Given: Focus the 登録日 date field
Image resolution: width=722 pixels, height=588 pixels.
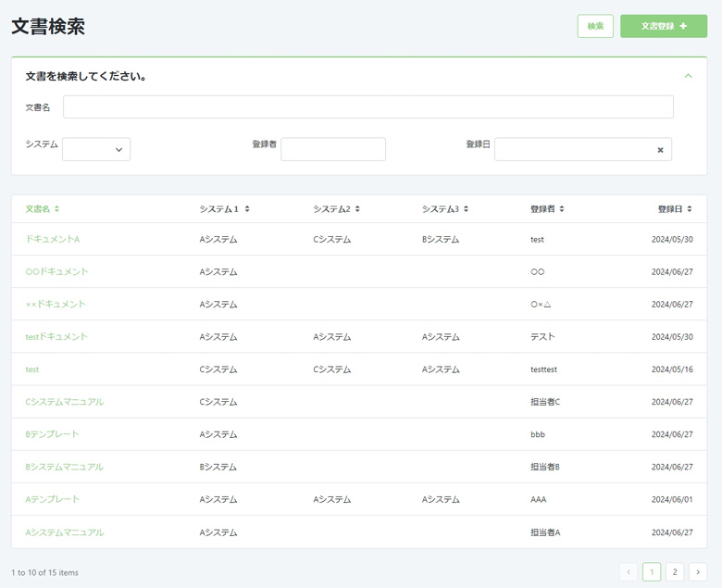Looking at the screenshot, I should (582, 149).
